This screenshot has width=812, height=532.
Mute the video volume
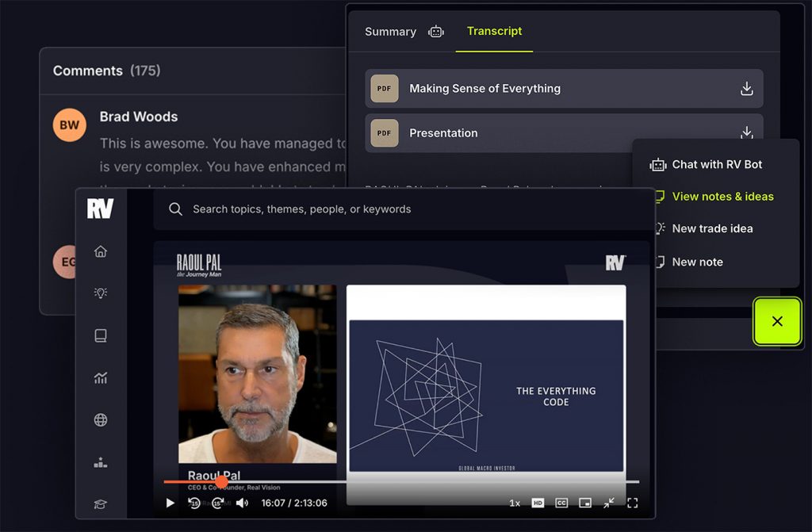click(x=243, y=503)
